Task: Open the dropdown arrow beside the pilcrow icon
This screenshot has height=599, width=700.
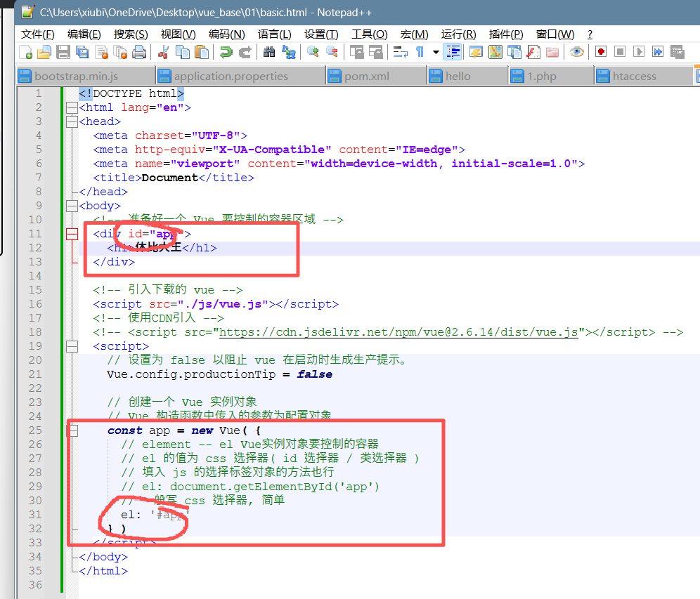Action: (x=436, y=52)
